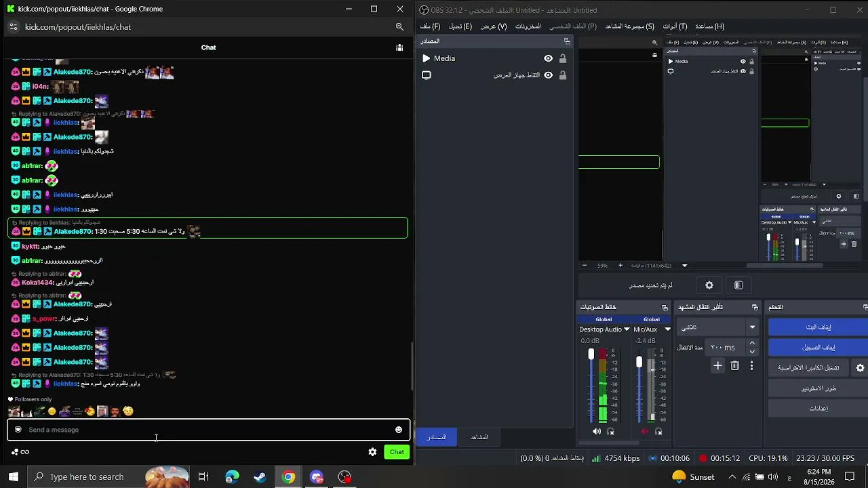Click the Kick chat vertical scrollbar

point(413,366)
